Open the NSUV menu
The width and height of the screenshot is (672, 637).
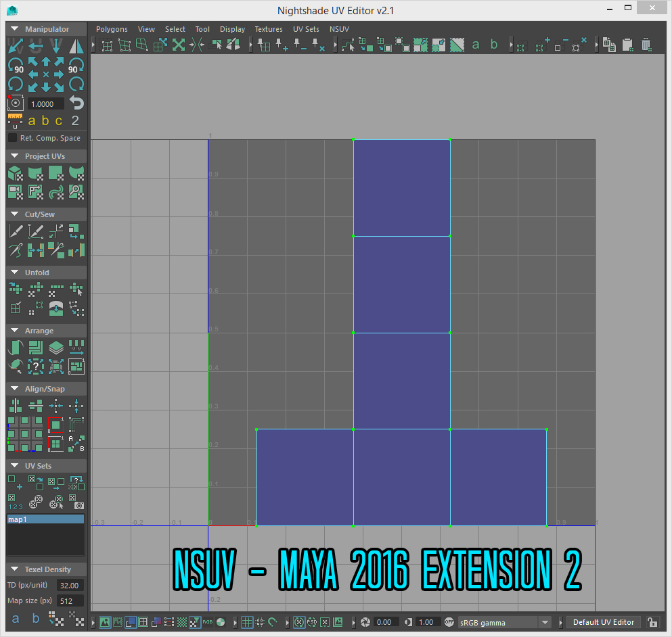pyautogui.click(x=340, y=29)
